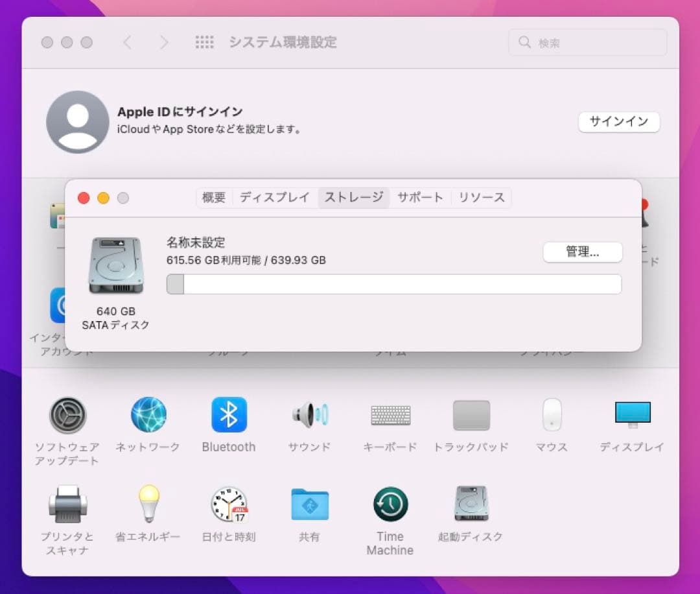Open プリンタとスキャナ preferences

tap(67, 504)
